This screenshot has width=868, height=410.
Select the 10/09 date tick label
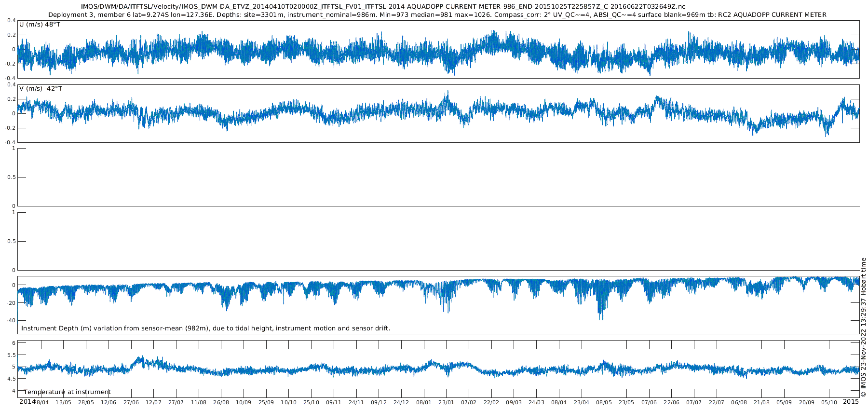(x=244, y=403)
